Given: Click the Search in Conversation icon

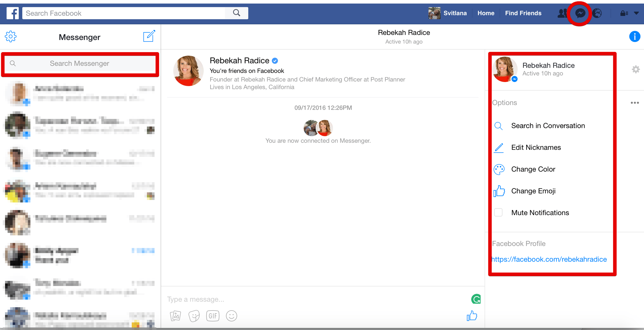Looking at the screenshot, I should coord(499,125).
